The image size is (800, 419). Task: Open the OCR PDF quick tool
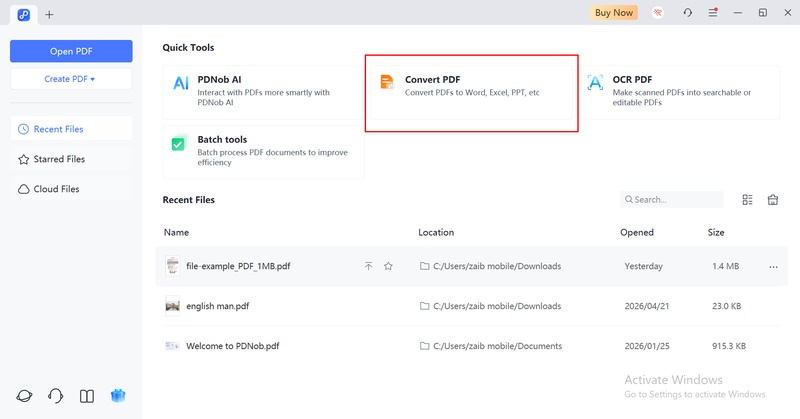click(680, 92)
